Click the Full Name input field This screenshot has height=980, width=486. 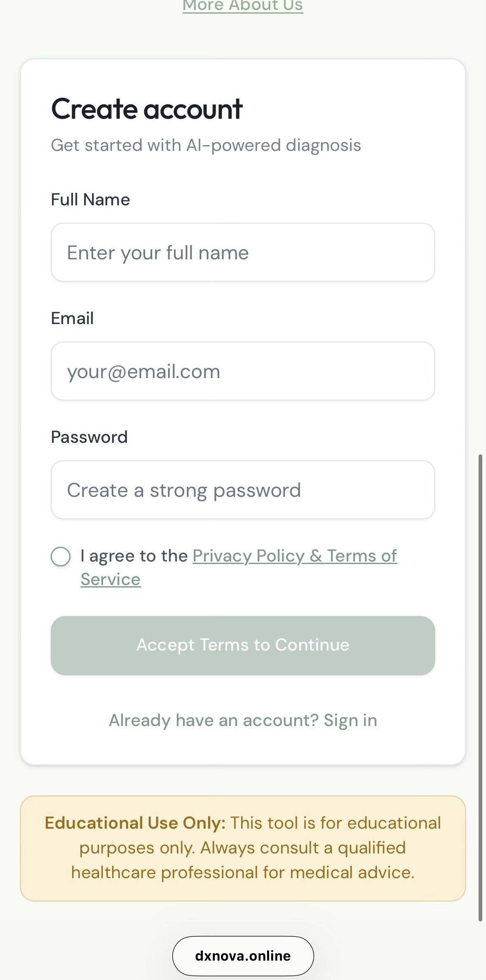pyautogui.click(x=243, y=252)
